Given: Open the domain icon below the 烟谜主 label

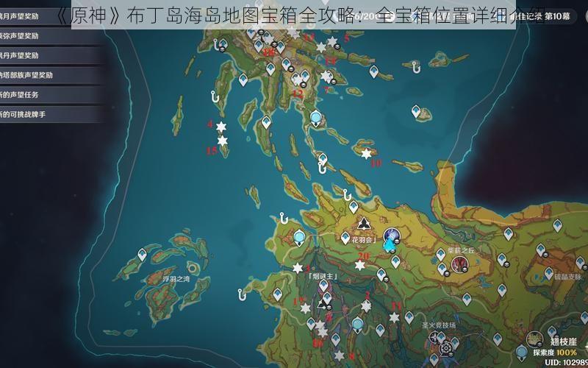Looking at the screenshot, I should click(322, 303).
